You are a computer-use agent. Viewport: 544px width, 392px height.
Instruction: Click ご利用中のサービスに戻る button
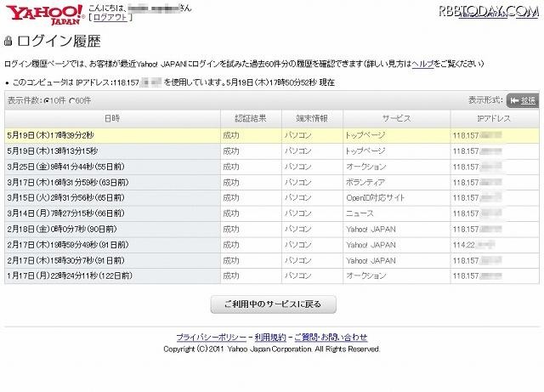(274, 304)
